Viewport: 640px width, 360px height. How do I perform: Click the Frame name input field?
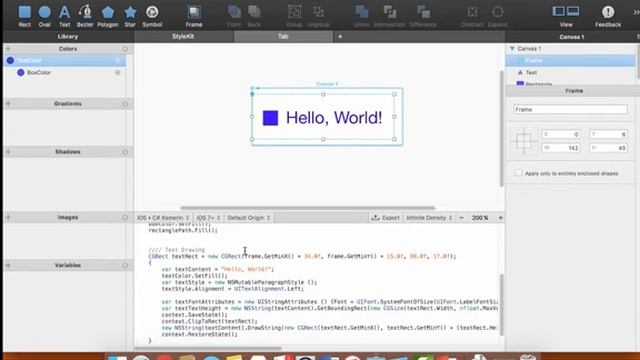pos(570,109)
